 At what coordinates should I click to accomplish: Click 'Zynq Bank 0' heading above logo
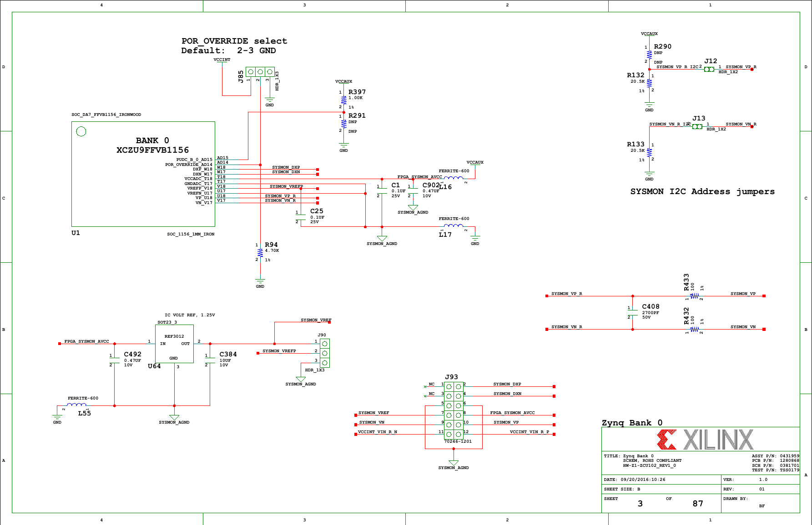pyautogui.click(x=632, y=423)
